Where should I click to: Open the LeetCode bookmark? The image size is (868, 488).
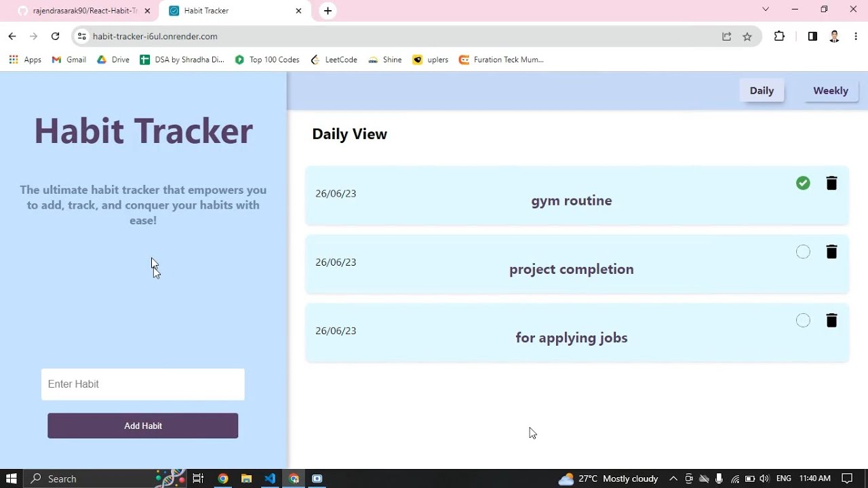334,60
